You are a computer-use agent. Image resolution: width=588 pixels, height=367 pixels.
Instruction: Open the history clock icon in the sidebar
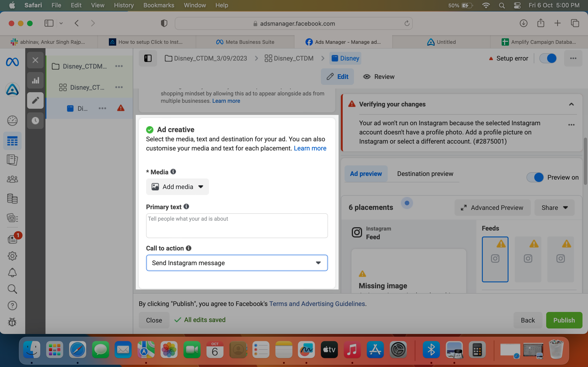coord(35,121)
